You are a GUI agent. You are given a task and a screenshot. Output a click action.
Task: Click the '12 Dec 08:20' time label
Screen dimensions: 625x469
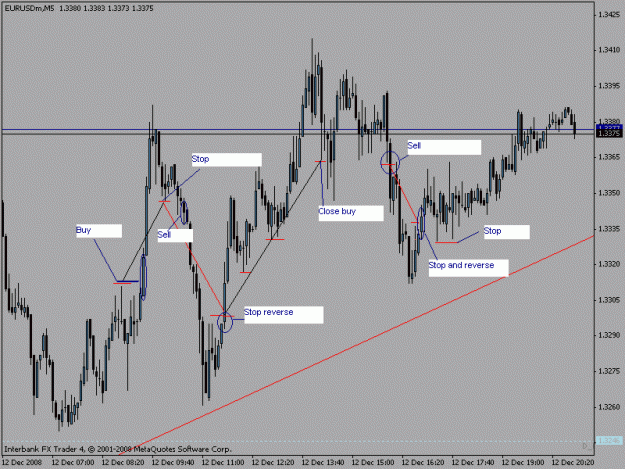(123, 462)
